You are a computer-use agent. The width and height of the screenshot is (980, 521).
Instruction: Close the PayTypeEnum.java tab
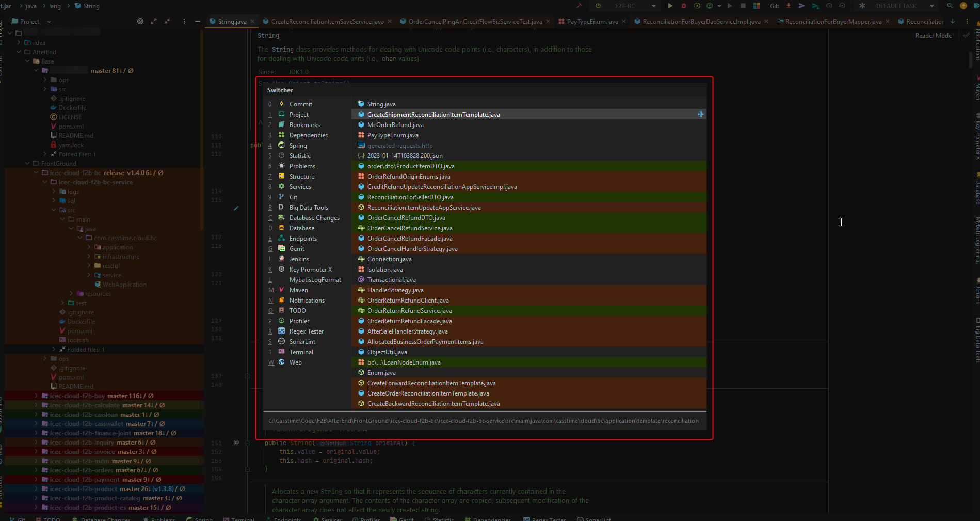tap(624, 21)
